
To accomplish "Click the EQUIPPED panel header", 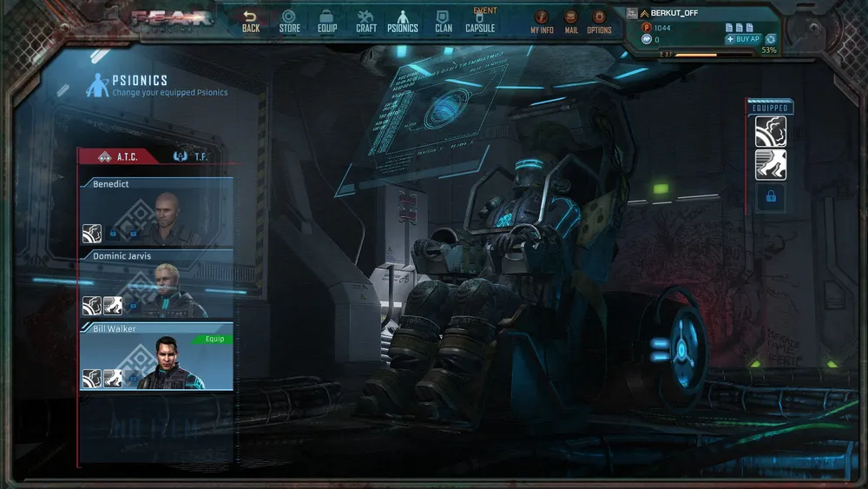I will [770, 108].
